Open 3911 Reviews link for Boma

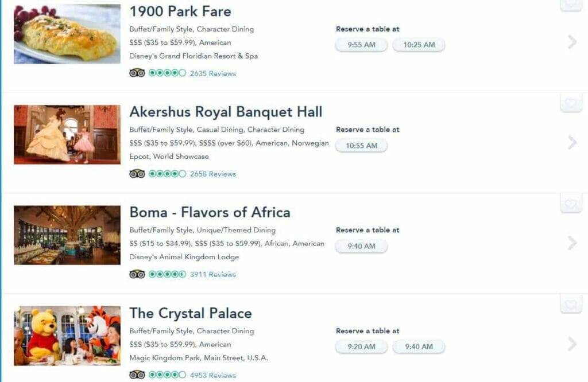pyautogui.click(x=212, y=275)
